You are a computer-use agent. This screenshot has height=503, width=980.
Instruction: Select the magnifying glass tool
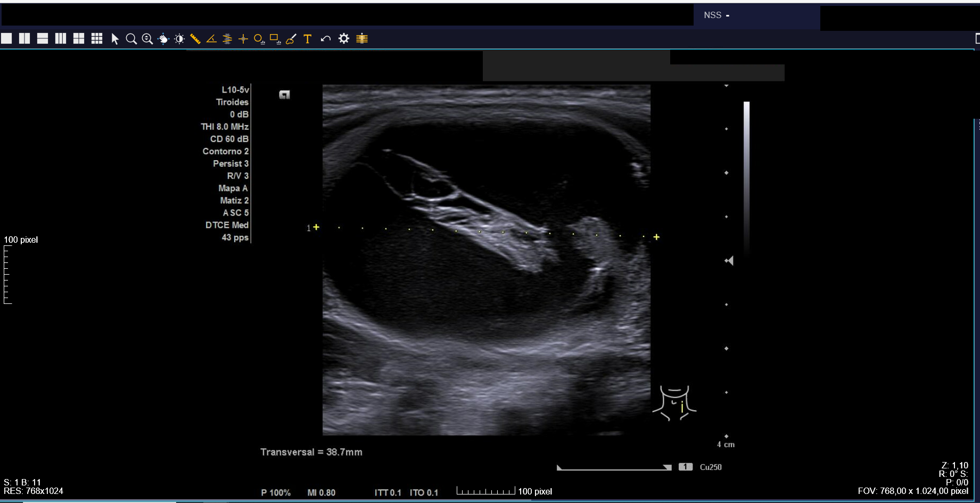[x=131, y=39]
